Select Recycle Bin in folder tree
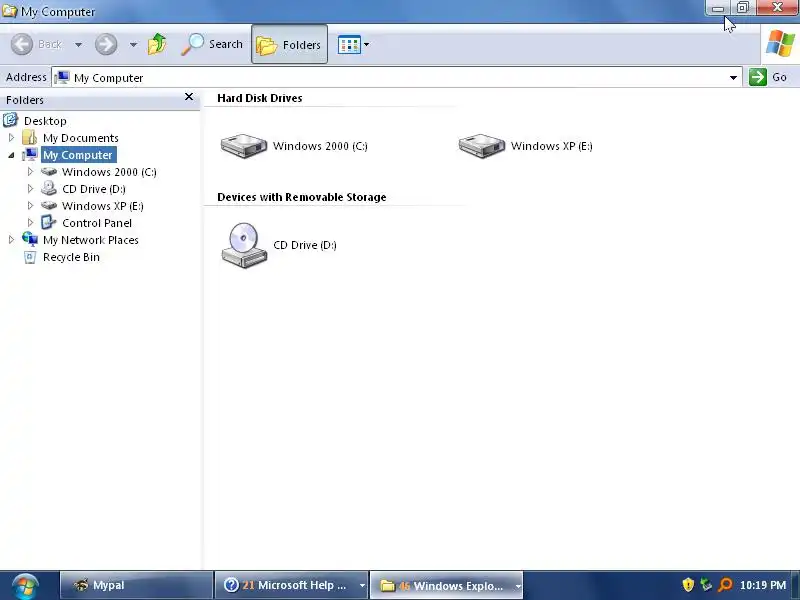This screenshot has height=600, width=800. click(x=71, y=257)
